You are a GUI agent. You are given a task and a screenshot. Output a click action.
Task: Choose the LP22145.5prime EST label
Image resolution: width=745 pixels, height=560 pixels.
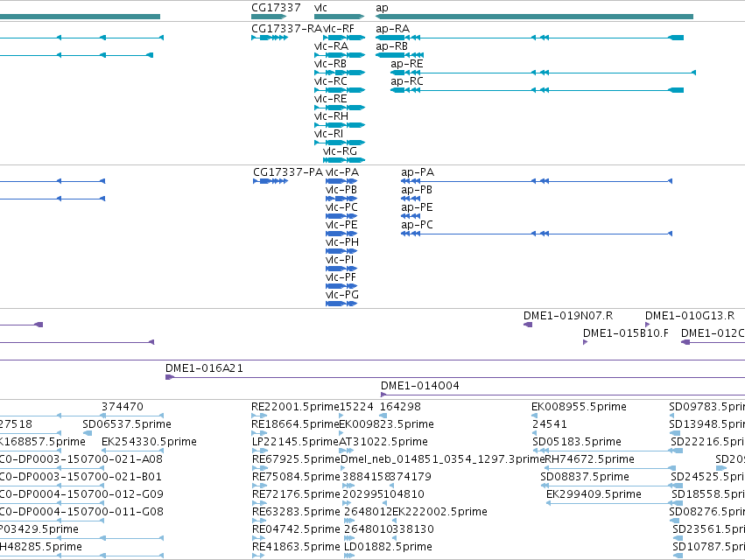(x=295, y=442)
